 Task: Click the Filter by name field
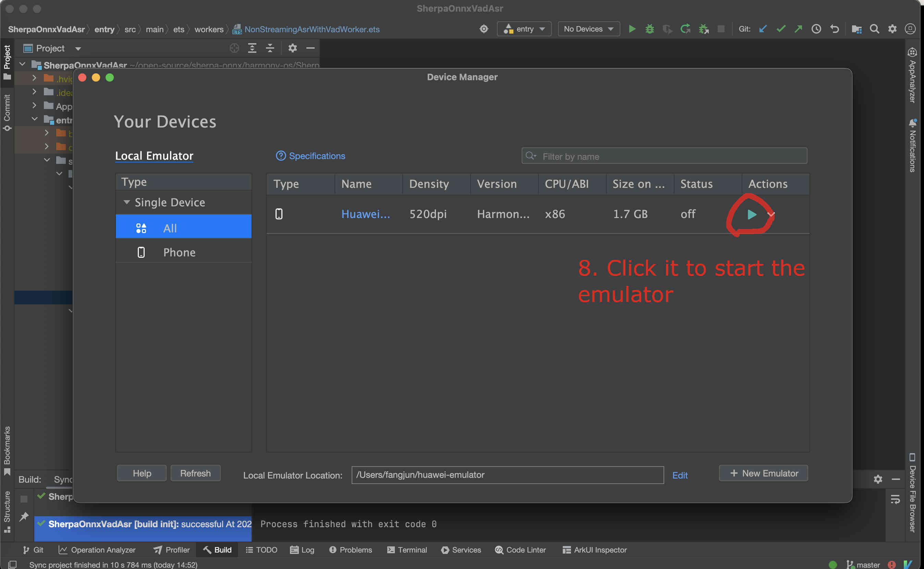[664, 156]
